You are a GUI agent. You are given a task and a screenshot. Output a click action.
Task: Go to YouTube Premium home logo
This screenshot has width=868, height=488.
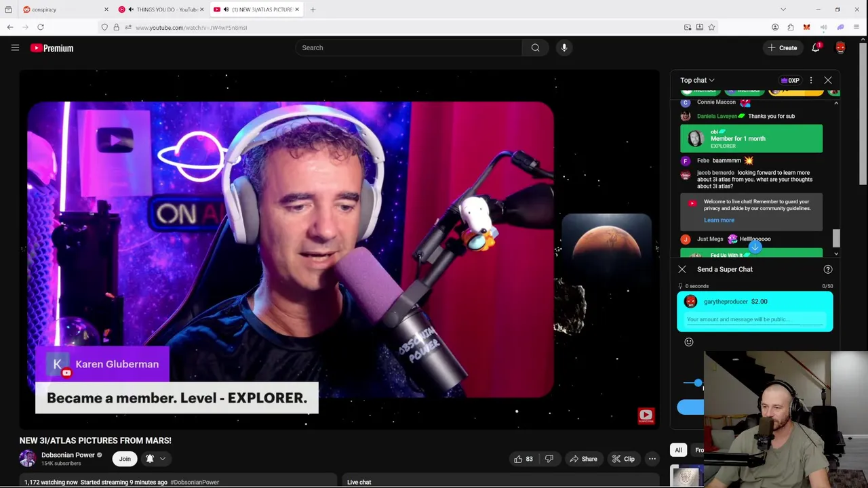52,48
